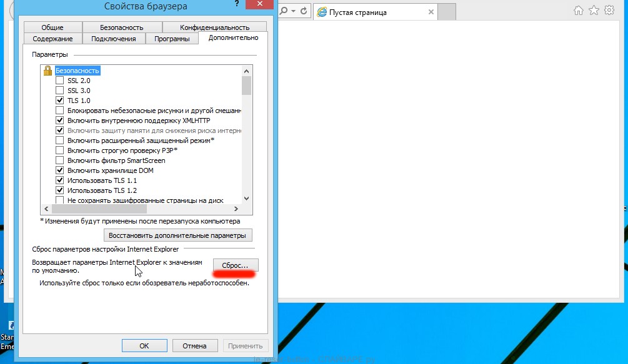This screenshot has width=628, height=364.
Task: Click the horizontal scrollbar thumb in settings list
Action: (x=99, y=209)
